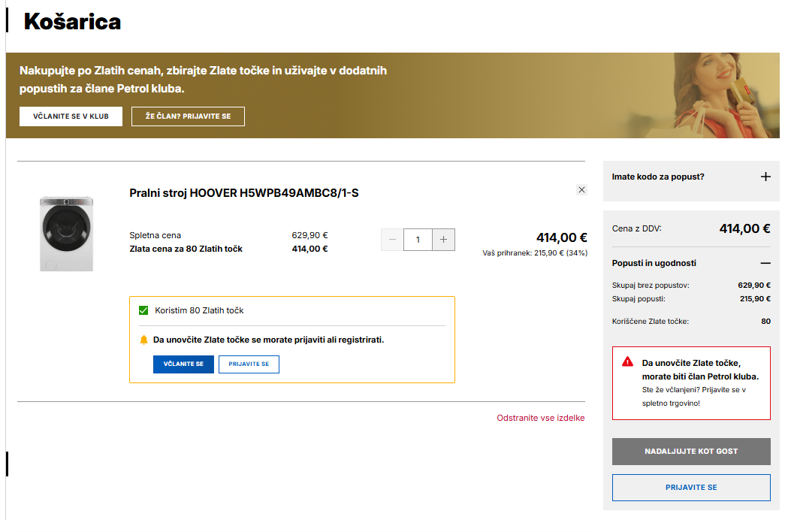
Task: Continue with NADALJUJTE KOT GOST button
Action: coord(691,452)
